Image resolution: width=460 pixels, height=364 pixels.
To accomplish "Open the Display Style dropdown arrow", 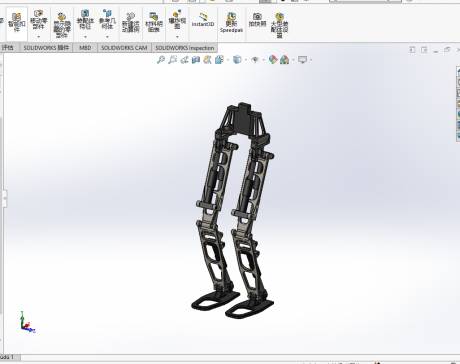I will tap(246, 60).
